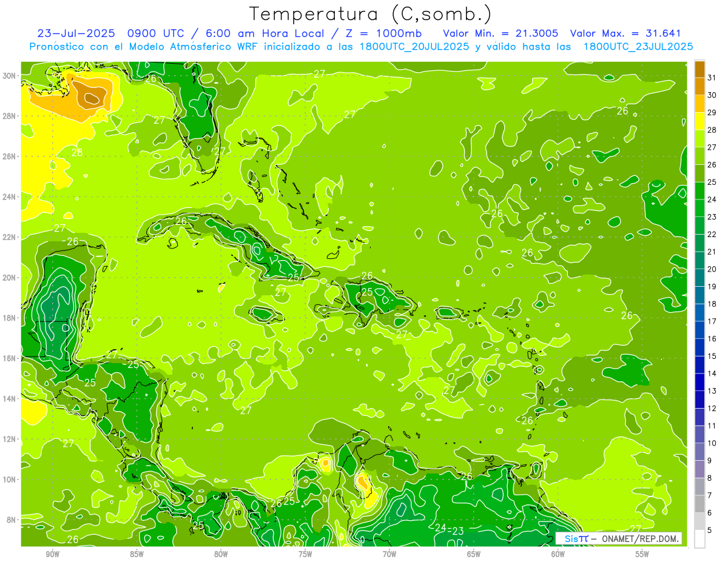Click the color legend label '17'
The width and height of the screenshot is (728, 562).
(712, 321)
